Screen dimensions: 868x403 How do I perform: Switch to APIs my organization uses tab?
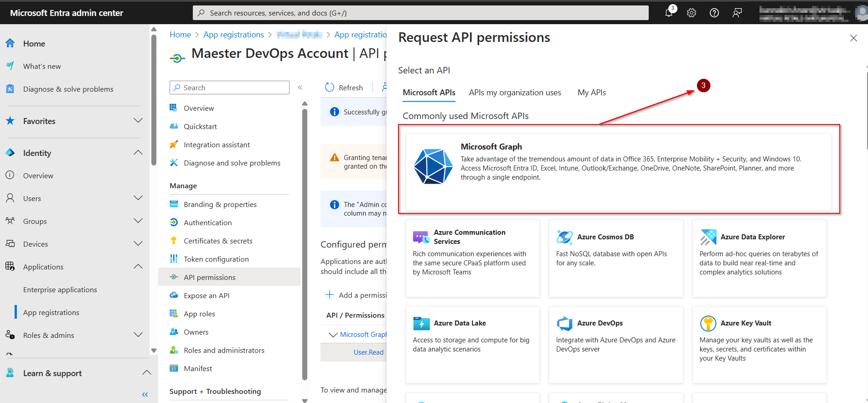(515, 93)
